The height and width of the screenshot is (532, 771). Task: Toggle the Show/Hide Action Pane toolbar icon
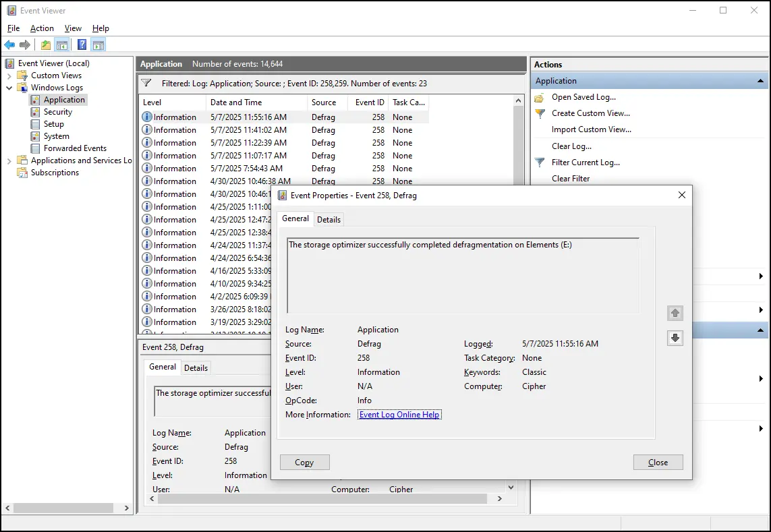coord(98,45)
